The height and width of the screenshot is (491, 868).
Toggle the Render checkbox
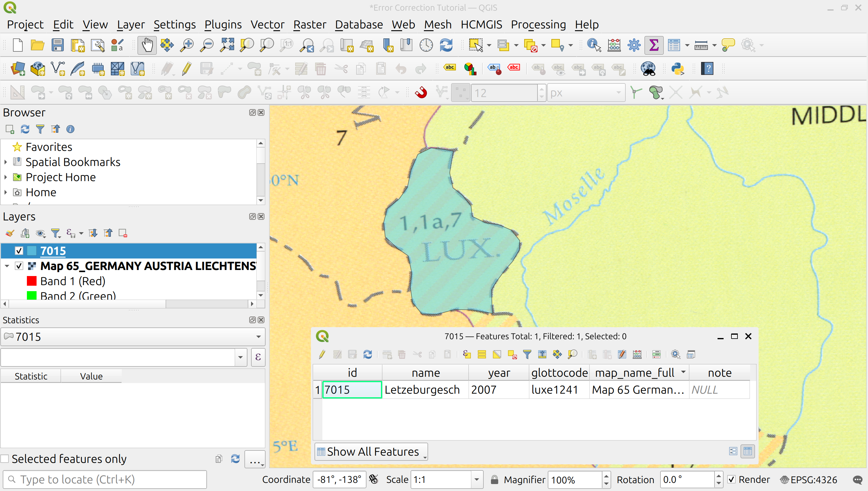731,479
